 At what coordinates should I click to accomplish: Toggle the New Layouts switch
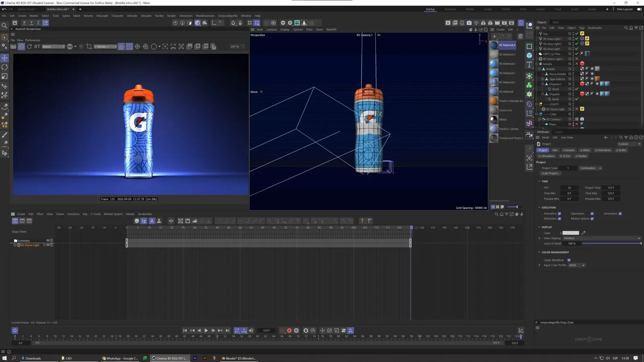coord(639,9)
